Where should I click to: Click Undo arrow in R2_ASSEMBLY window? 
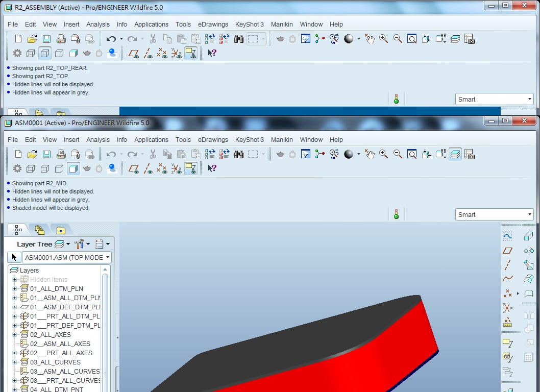111,39
